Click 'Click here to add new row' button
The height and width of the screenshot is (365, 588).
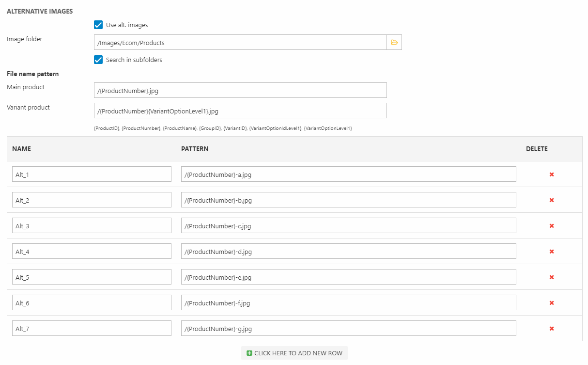[x=294, y=353]
